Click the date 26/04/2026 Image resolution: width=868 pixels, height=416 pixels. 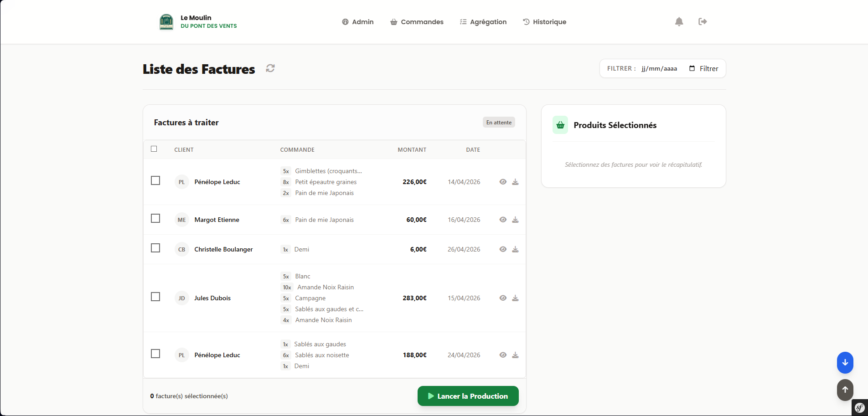point(464,249)
